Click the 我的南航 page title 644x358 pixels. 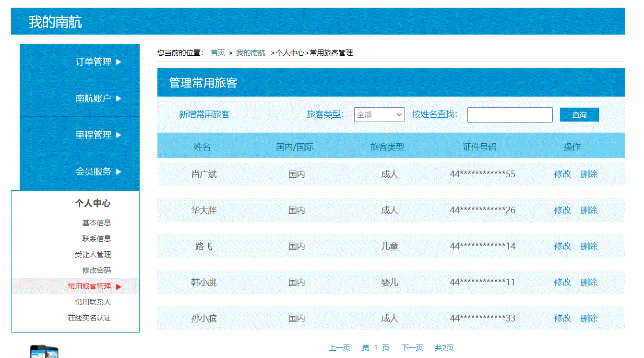coord(55,22)
